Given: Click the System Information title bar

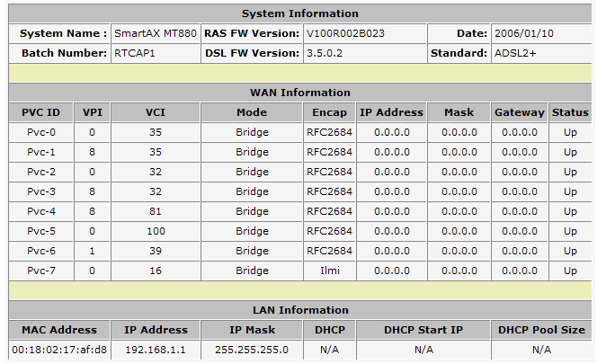Looking at the screenshot, I should point(300,13).
